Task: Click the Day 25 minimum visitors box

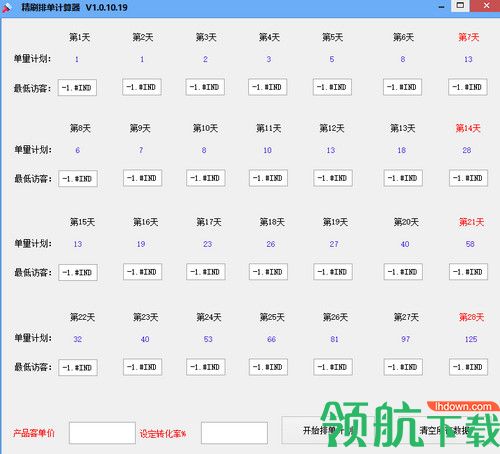Action: click(x=268, y=367)
